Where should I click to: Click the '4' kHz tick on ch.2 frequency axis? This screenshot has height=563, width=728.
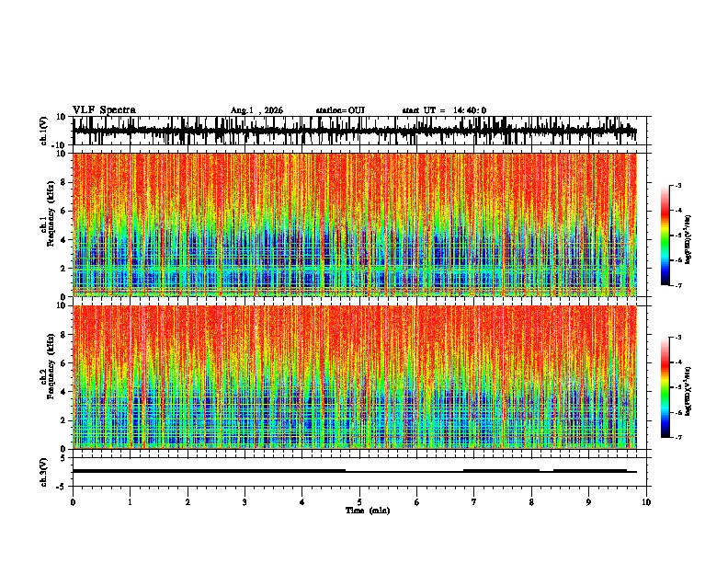click(x=63, y=392)
